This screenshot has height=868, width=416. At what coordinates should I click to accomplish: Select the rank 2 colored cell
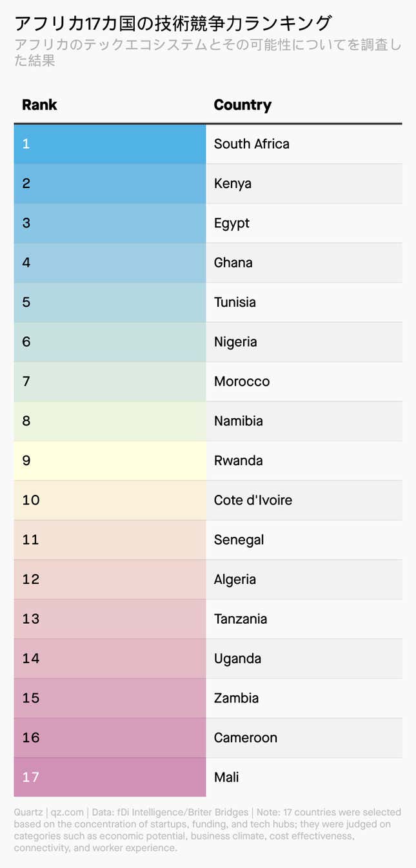pyautogui.click(x=110, y=184)
